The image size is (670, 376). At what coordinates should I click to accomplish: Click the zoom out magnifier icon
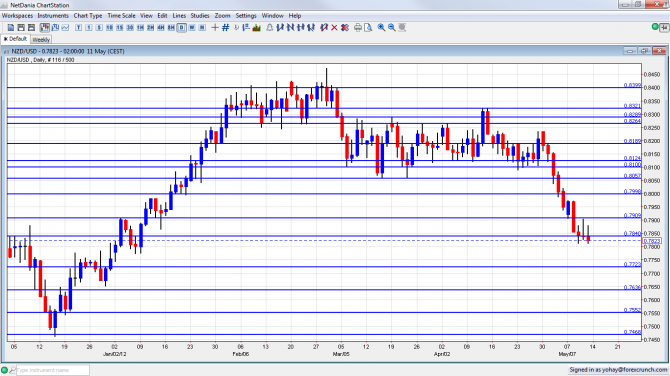392,27
